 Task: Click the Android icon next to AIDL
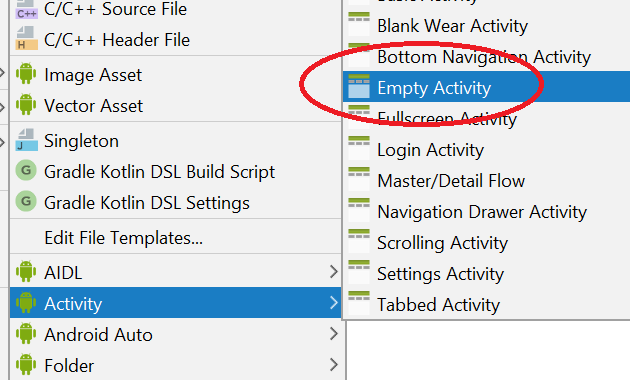26,272
